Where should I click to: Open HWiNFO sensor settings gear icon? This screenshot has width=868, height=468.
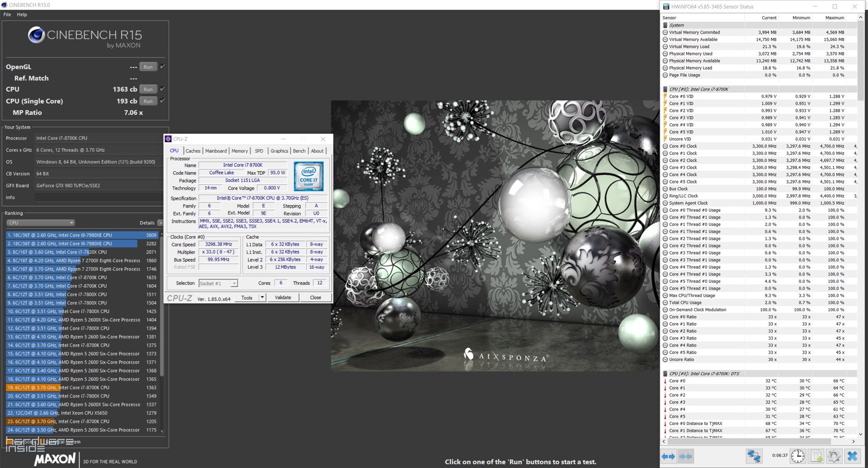click(x=834, y=456)
